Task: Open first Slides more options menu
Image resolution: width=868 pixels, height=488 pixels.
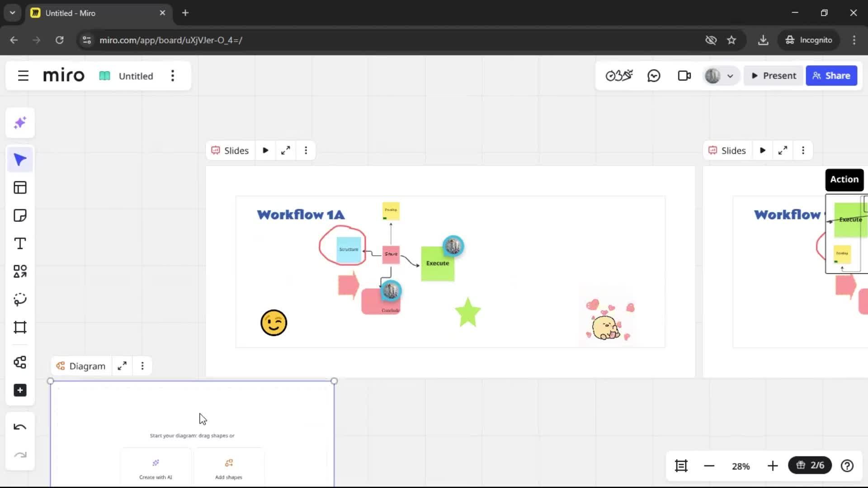Action: 306,150
